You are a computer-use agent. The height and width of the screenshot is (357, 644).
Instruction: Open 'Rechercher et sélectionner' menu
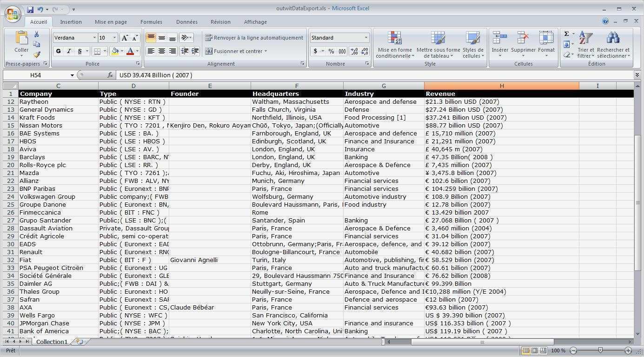tap(613, 45)
